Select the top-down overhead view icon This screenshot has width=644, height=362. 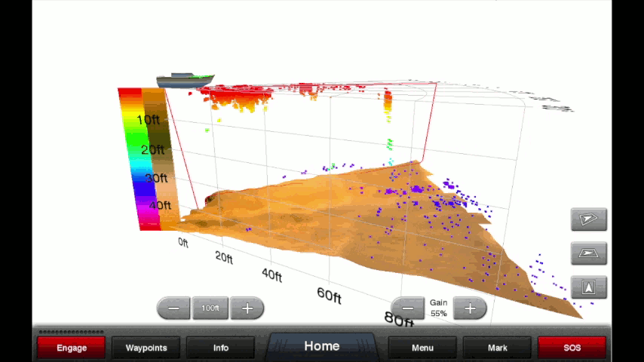click(x=588, y=287)
